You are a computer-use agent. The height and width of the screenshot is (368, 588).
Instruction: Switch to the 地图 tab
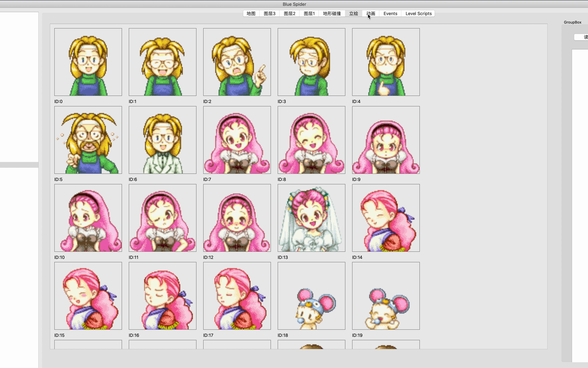tap(251, 14)
